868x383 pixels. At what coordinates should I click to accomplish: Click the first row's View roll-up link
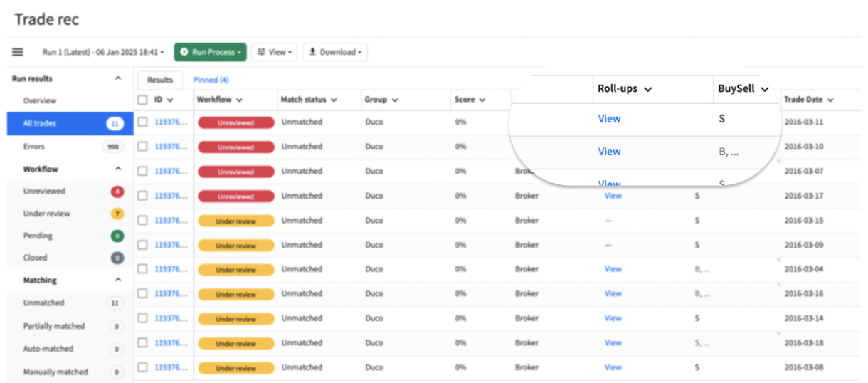[x=609, y=119]
